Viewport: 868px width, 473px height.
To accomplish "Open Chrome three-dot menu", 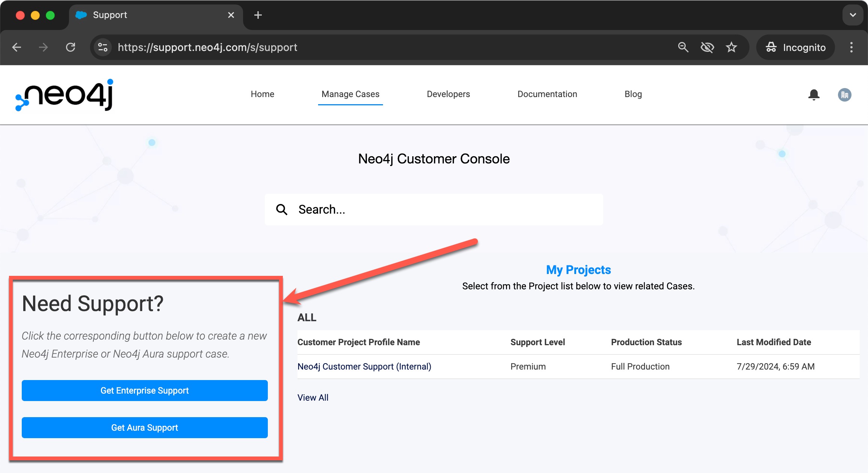I will 851,47.
